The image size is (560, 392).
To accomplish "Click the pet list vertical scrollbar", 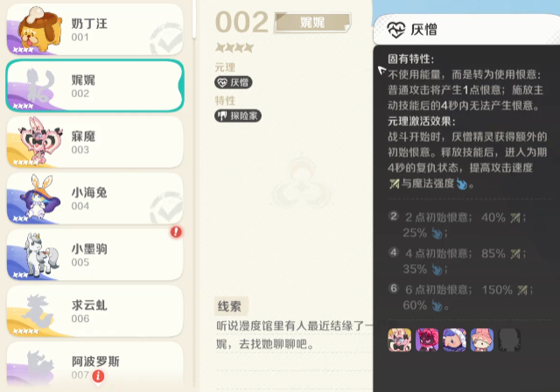I will click(194, 18).
